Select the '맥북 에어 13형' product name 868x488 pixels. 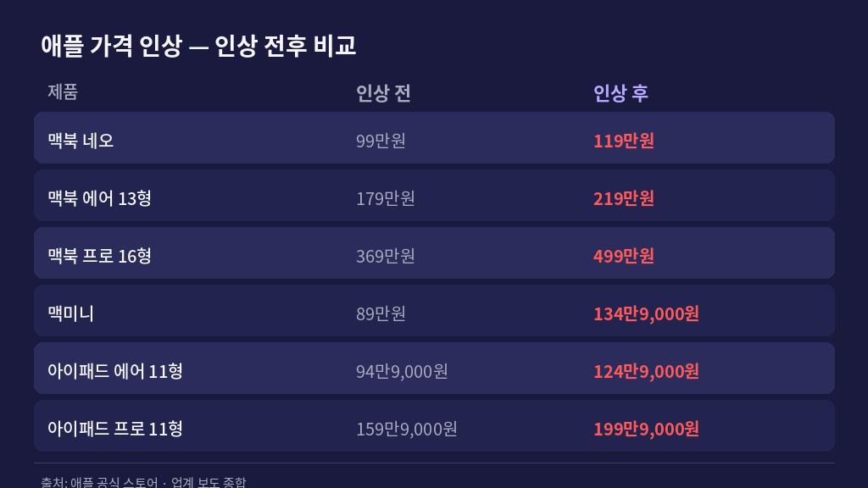pyautogui.click(x=100, y=198)
